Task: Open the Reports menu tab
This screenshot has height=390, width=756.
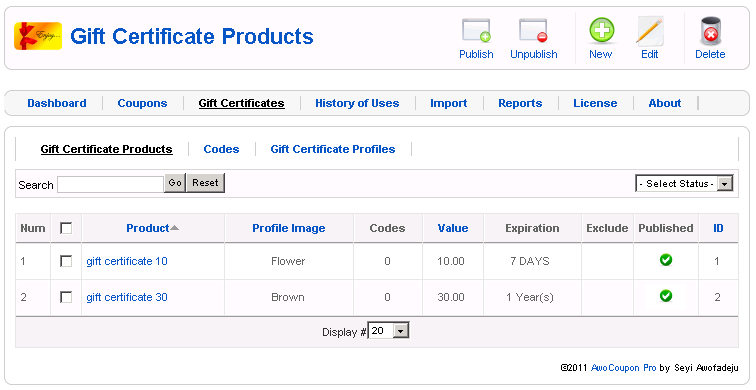Action: pyautogui.click(x=520, y=103)
